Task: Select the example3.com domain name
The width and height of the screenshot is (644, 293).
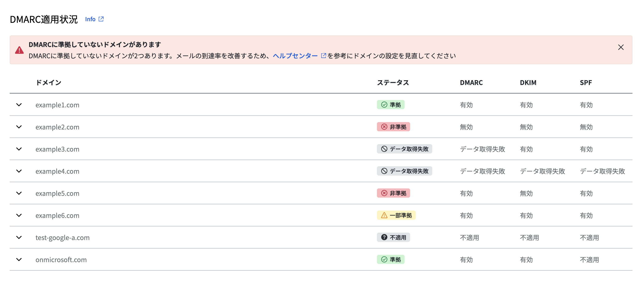Action: 57,149
